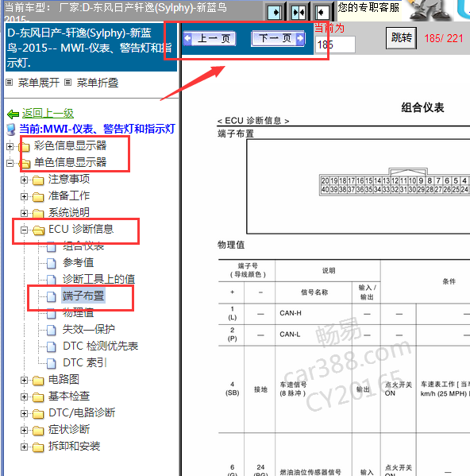Screen dimensions: 470x476
Task: Click the computer icon beside 当前:MWI
Action: click(x=12, y=130)
